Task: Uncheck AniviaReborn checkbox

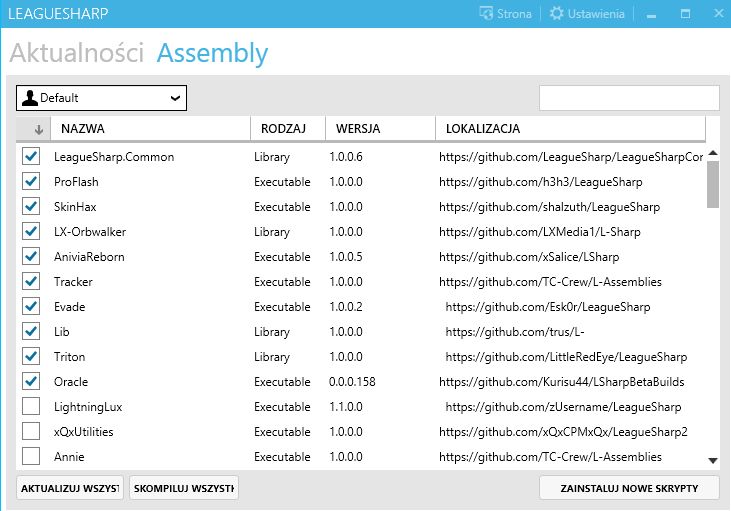Action: 31,256
